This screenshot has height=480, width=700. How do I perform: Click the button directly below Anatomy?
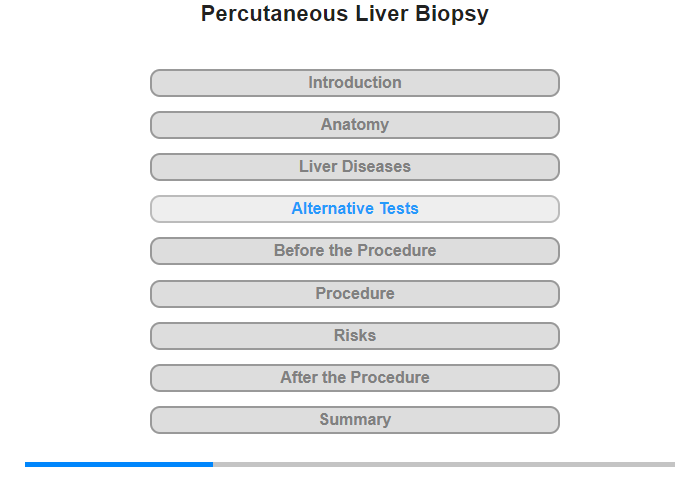pyautogui.click(x=355, y=167)
